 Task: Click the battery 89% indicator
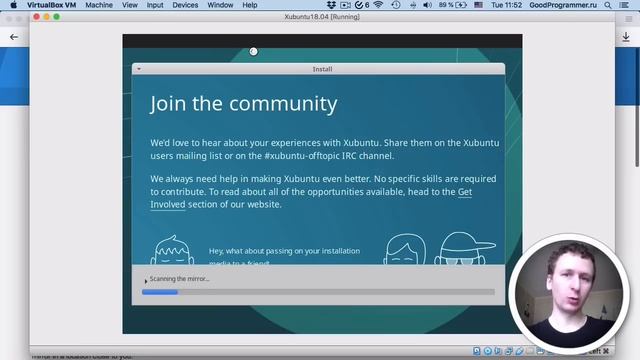(x=452, y=5)
